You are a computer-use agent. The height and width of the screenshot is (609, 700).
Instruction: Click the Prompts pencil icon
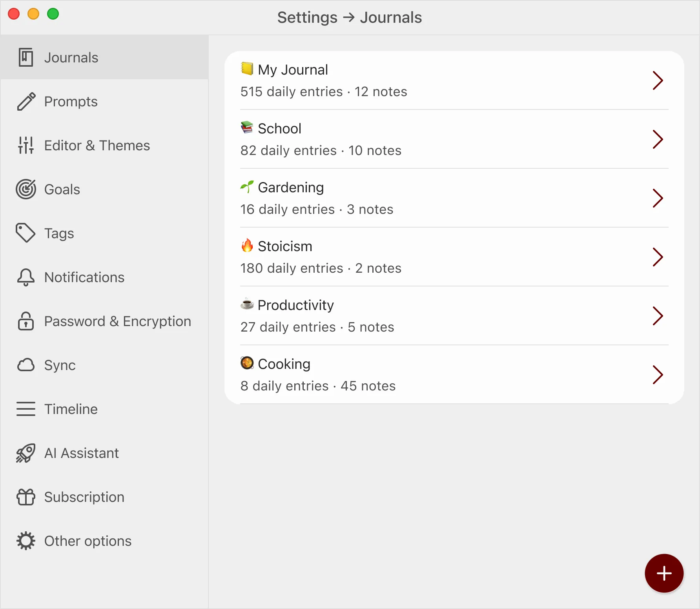(x=26, y=102)
